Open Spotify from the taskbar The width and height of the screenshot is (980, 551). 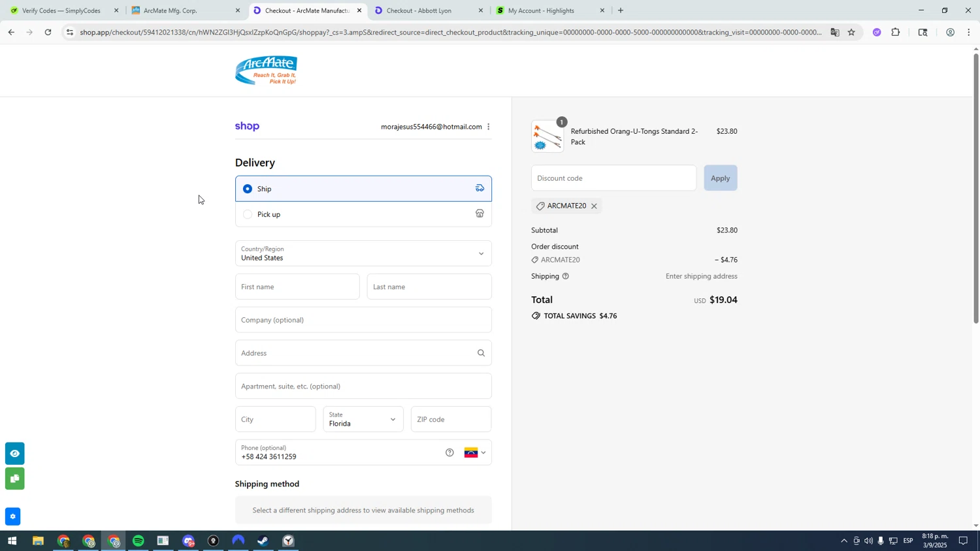pos(139,541)
